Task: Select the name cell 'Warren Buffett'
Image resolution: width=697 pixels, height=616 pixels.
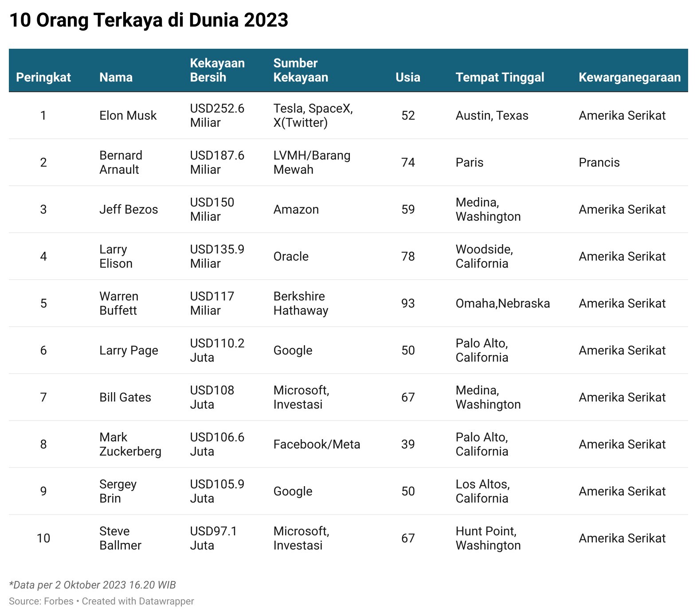Action: coord(119,304)
